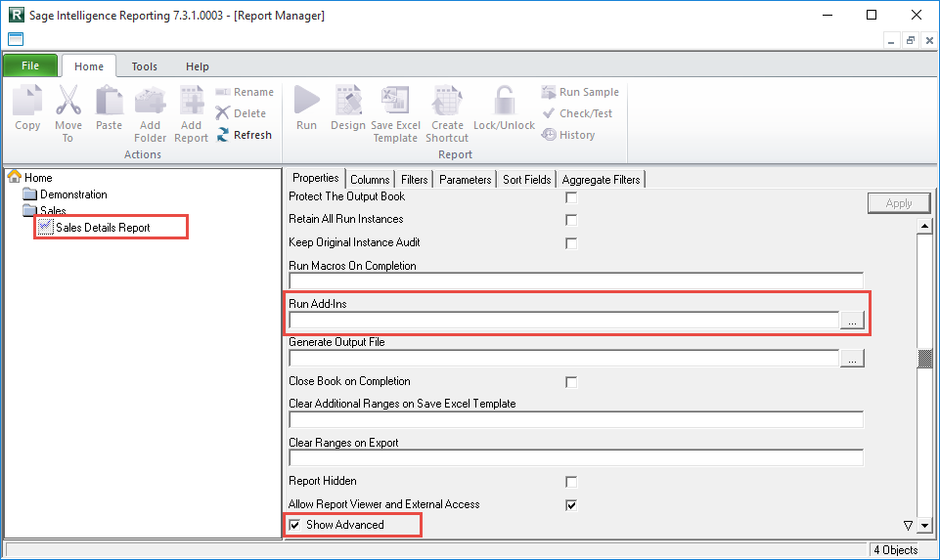
Task: Click the Add Report icon
Action: [192, 100]
